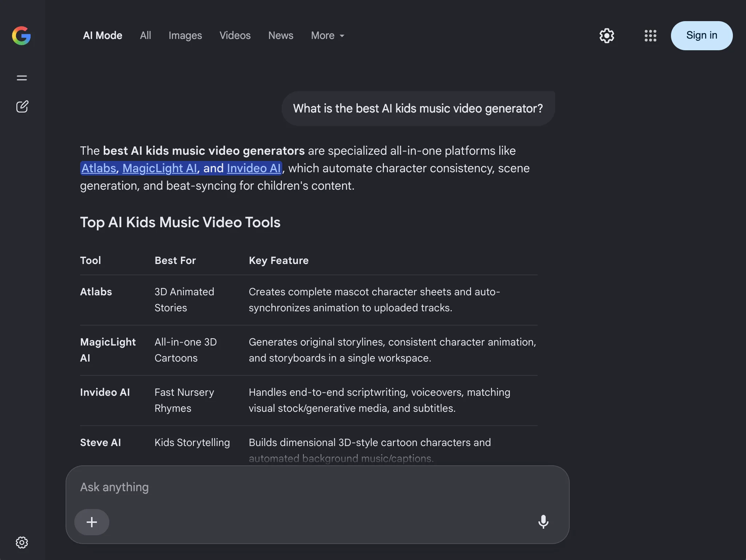Click MagicLight AI key feature description
Screen dimensions: 746x560
tap(392, 350)
